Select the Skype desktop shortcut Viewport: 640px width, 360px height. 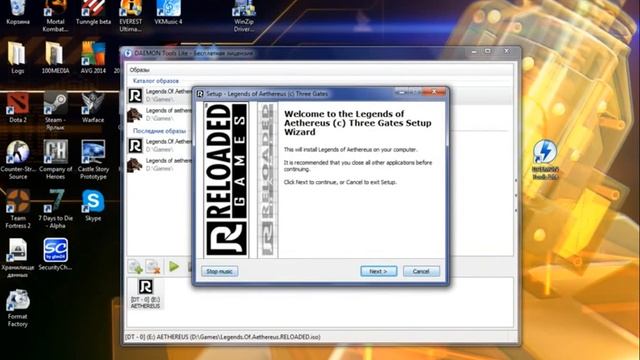(93, 206)
